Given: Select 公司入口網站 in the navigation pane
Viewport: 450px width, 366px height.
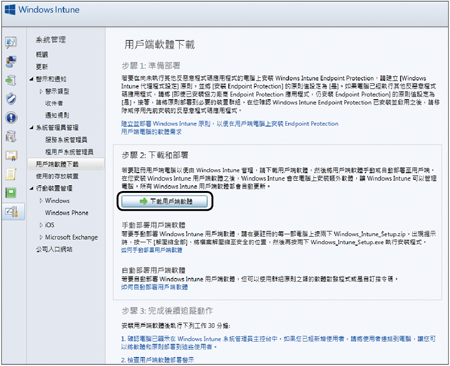Looking at the screenshot, I should point(54,249).
